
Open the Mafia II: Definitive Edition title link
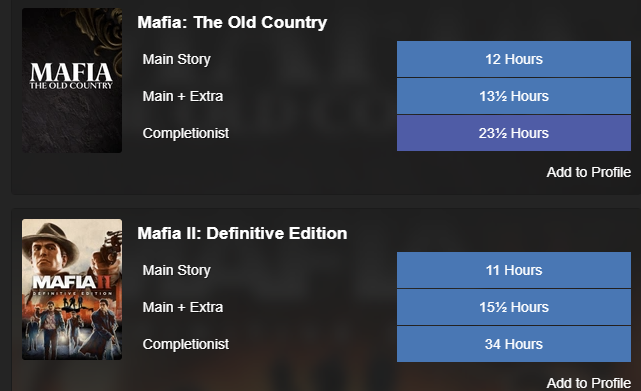(x=242, y=234)
